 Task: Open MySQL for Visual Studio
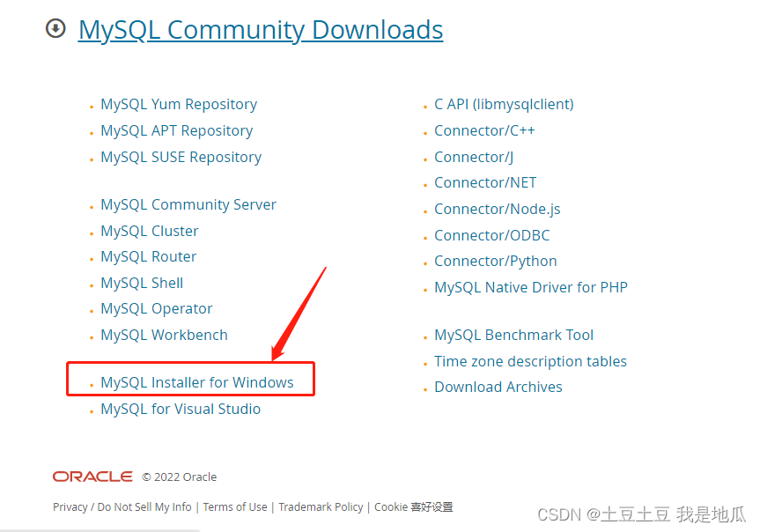pyautogui.click(x=181, y=409)
